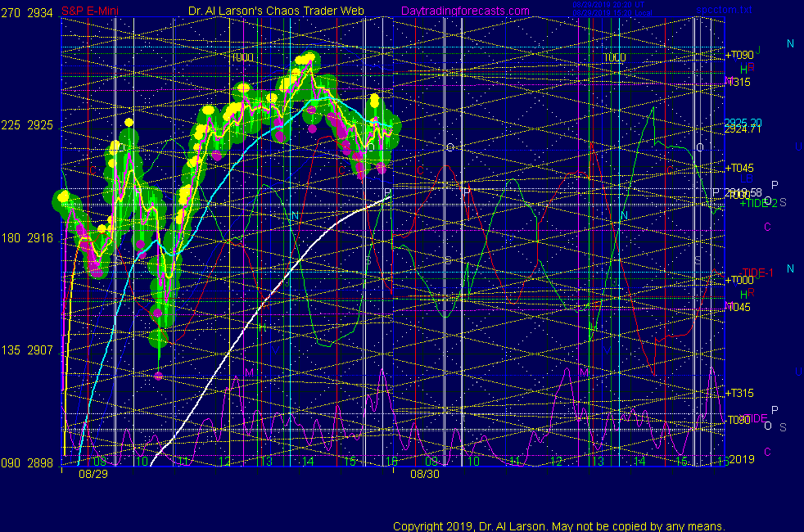Viewport: 804px width, 532px height.
Task: Click the red -TIDE-1 label
Action: tap(757, 273)
